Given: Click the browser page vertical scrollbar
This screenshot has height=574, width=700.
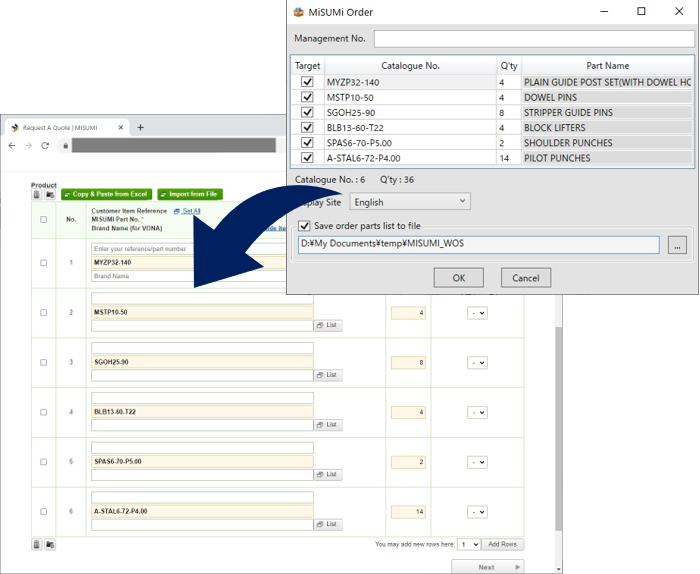Looking at the screenshot, I should [558, 428].
